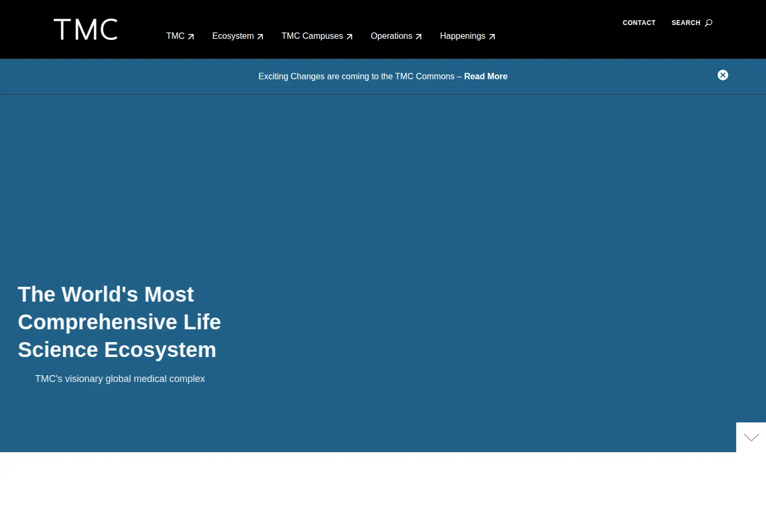Viewport: 766px width, 532px height.
Task: Click the TMC logo
Action: (x=86, y=29)
